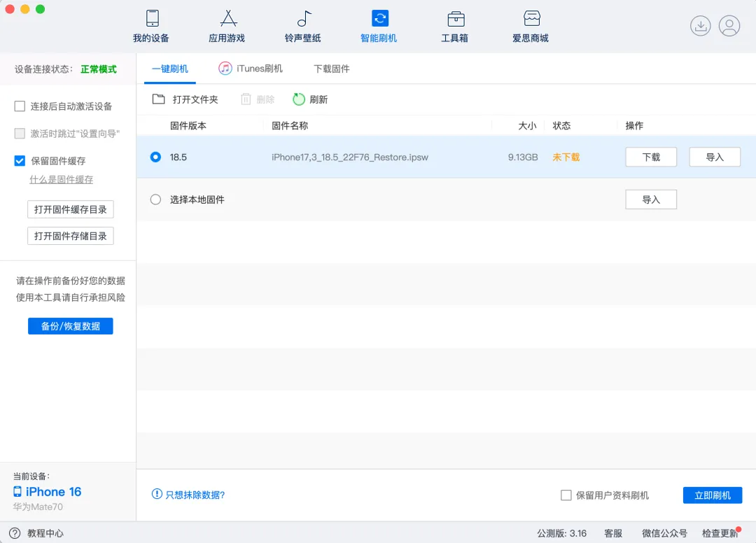The image size is (756, 543).
Task: Click 华为Mate70 device subtitle
Action: pos(38,507)
